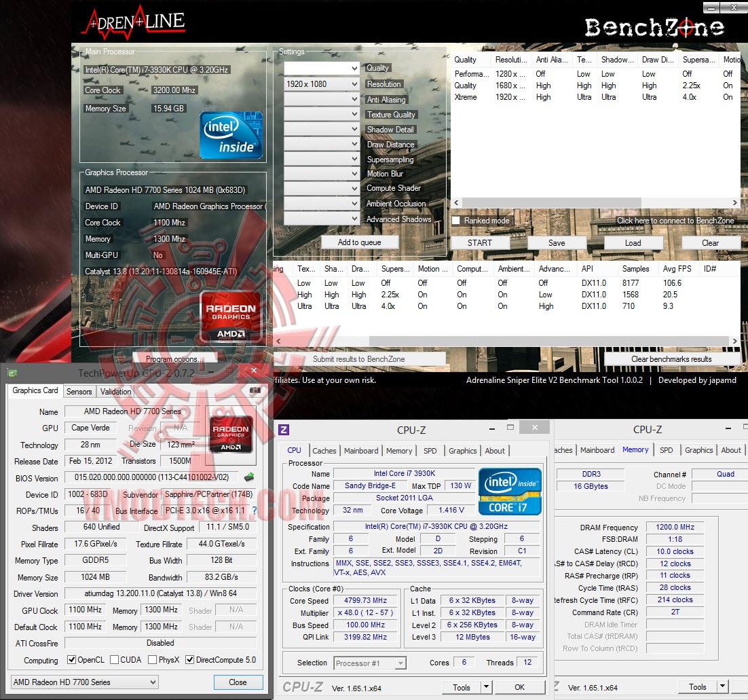This screenshot has height=700, width=748.
Task: Click Submit results to BenchZone
Action: point(359,359)
